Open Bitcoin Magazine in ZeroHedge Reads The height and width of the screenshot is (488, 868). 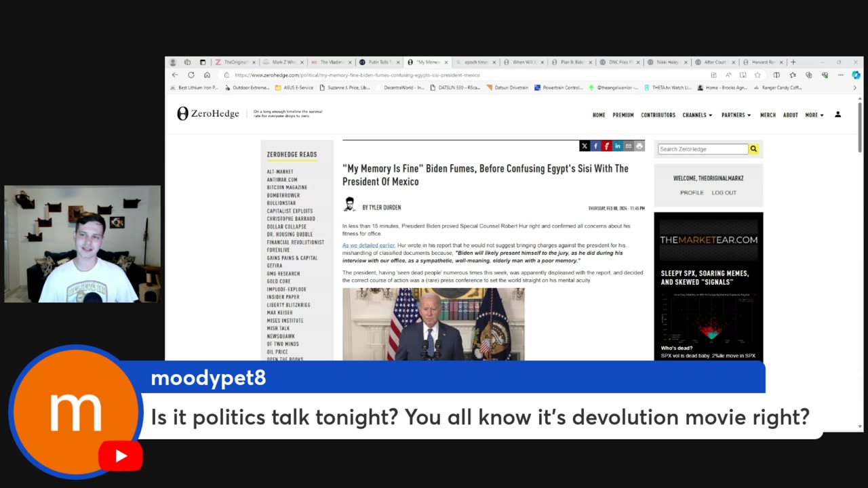[x=287, y=188]
